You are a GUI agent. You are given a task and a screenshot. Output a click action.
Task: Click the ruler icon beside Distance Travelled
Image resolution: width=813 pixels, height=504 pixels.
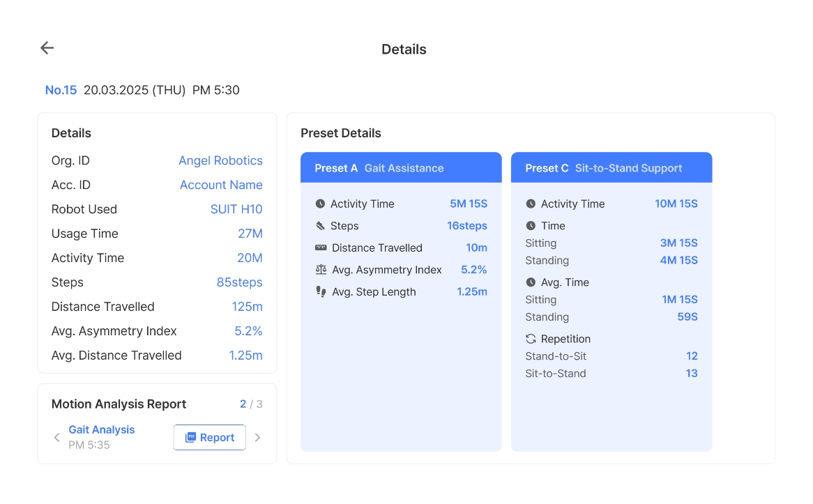321,248
